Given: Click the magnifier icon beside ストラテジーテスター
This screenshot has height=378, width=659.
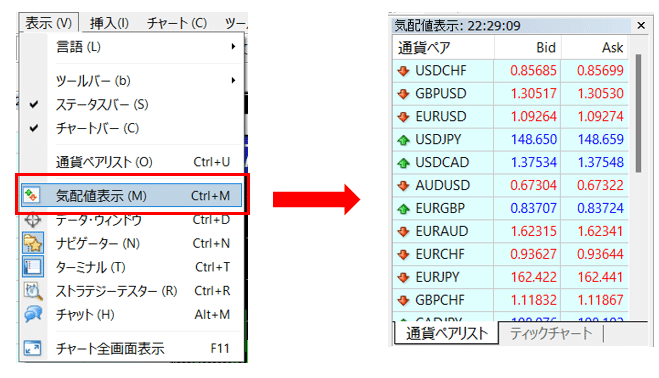Looking at the screenshot, I should (x=33, y=291).
